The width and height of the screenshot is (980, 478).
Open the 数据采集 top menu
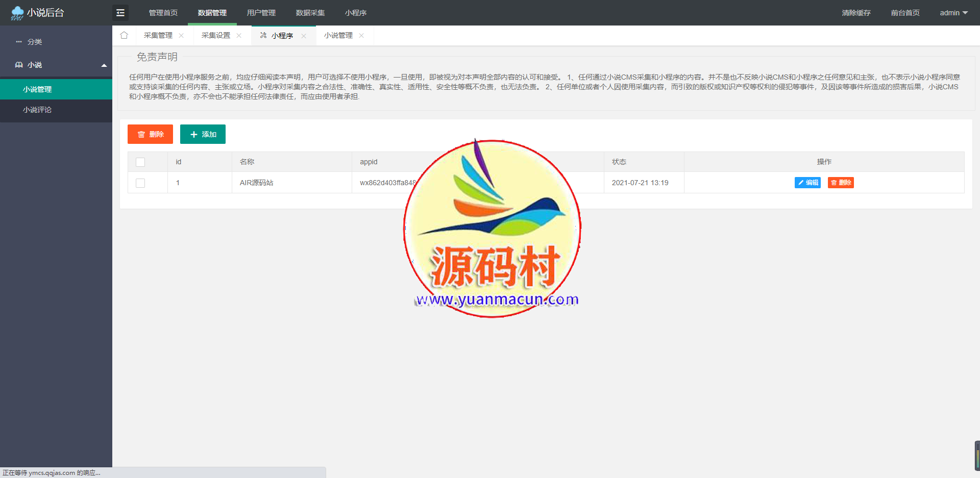coord(310,13)
